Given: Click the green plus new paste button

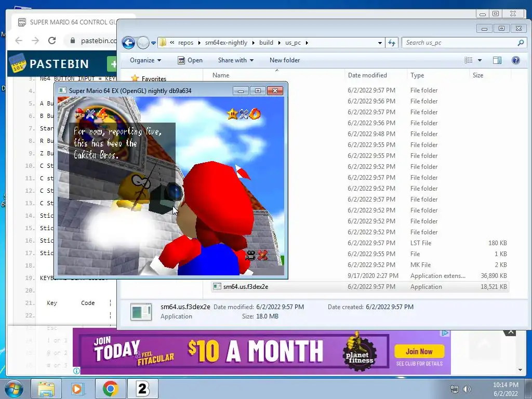Looking at the screenshot, I should click(x=112, y=64).
